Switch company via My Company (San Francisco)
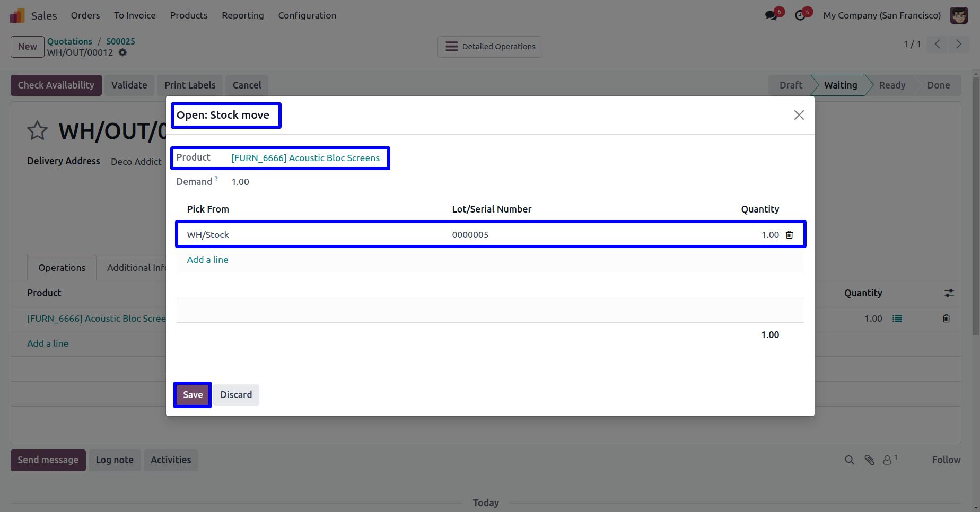Image resolution: width=980 pixels, height=512 pixels. click(x=881, y=15)
